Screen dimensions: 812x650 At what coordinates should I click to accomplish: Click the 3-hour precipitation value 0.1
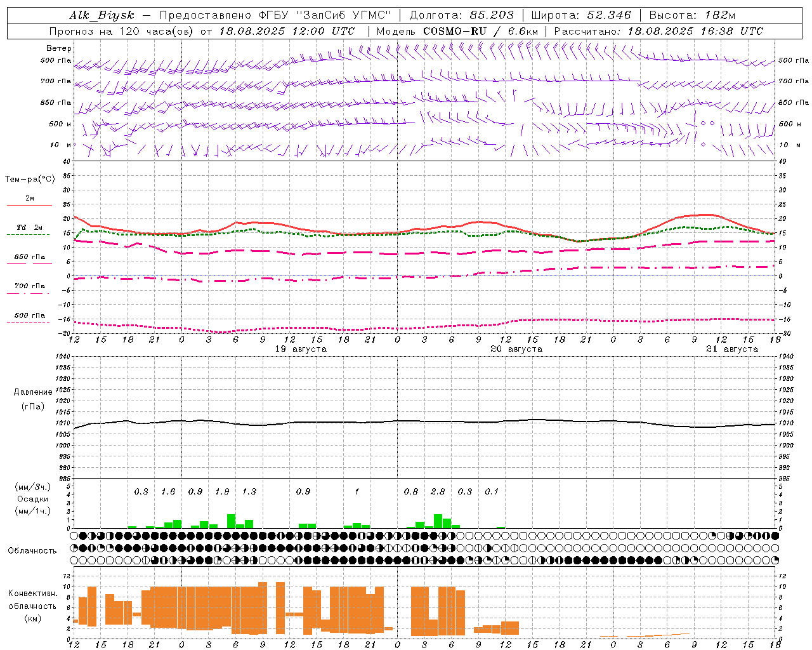click(492, 492)
